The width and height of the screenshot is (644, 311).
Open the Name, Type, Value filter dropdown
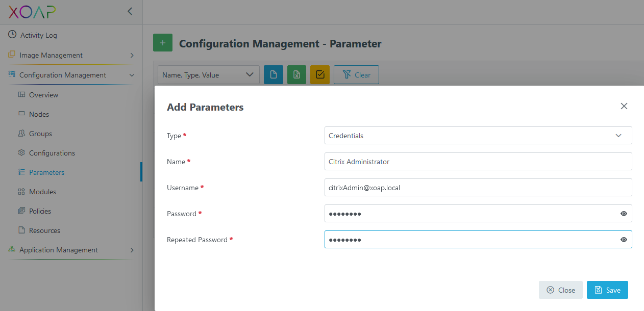[x=208, y=74]
